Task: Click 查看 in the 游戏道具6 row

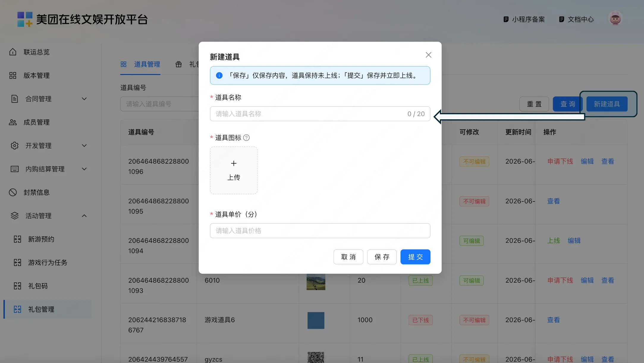Action: [x=554, y=320]
